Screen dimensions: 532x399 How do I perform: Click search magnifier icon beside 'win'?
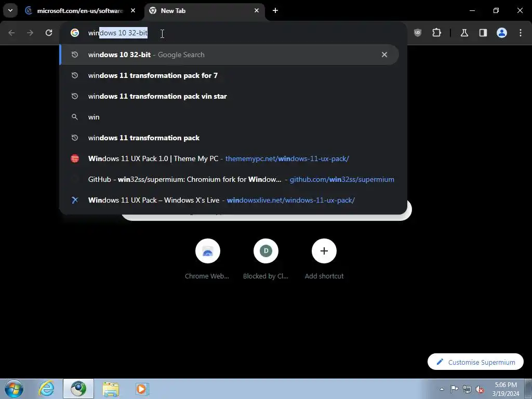tap(75, 117)
